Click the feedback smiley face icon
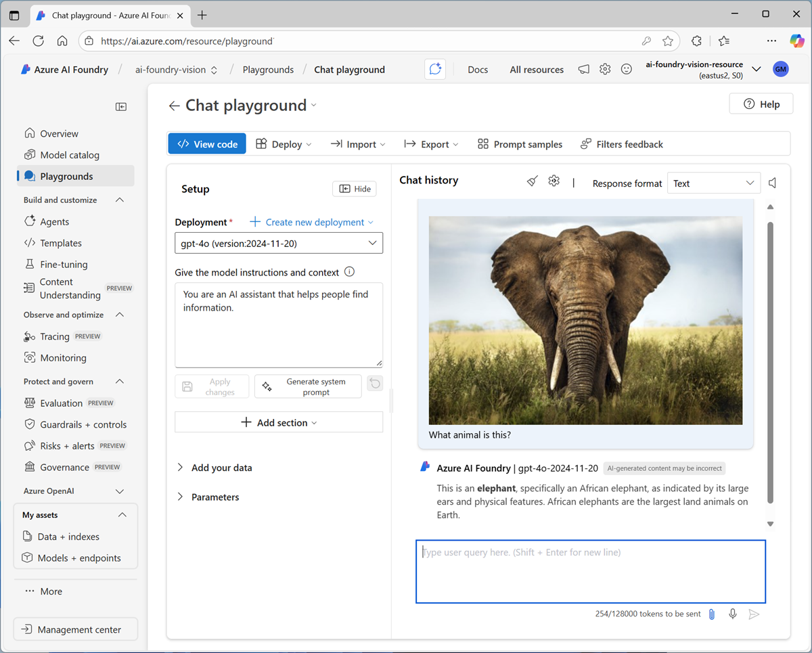The width and height of the screenshot is (812, 653). (x=627, y=70)
